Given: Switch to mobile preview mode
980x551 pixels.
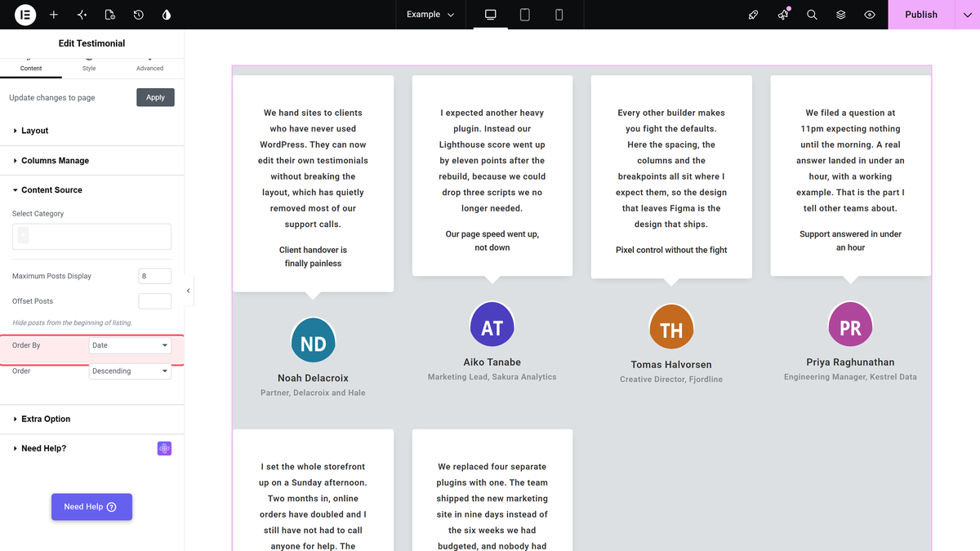Looking at the screenshot, I should [x=559, y=15].
